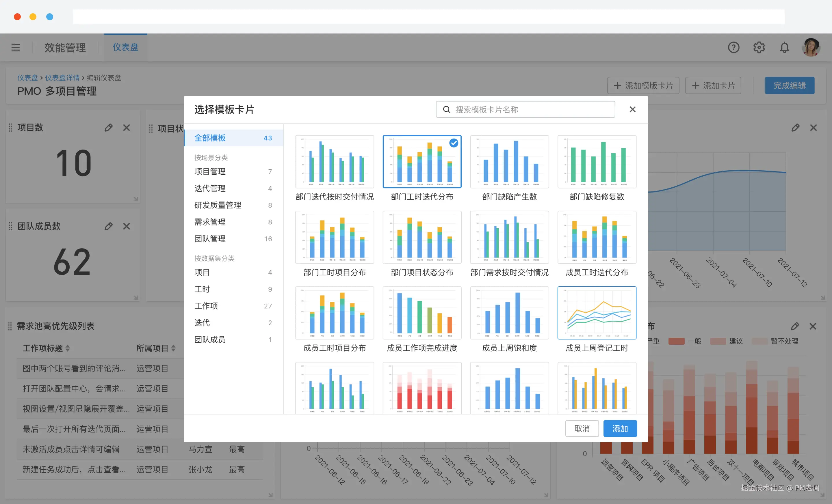This screenshot has height=504, width=832.
Task: Click the template card search field
Action: (525, 109)
